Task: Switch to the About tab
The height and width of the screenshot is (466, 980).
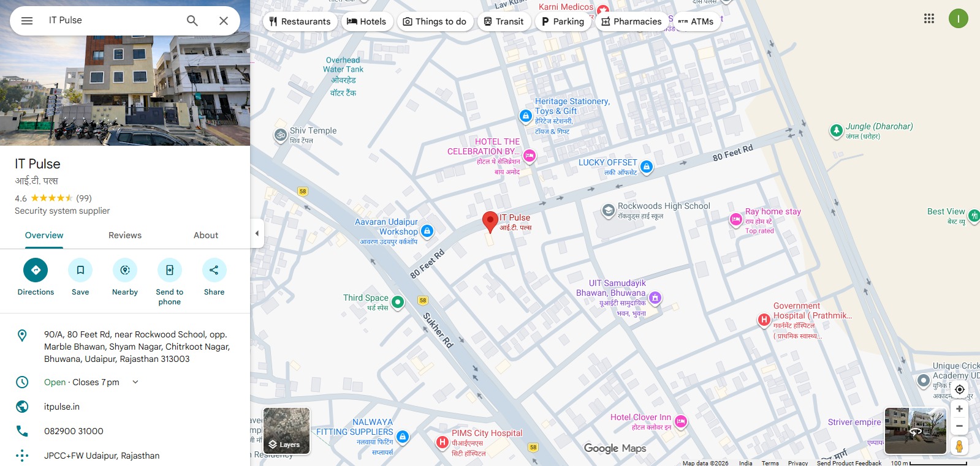Action: click(206, 235)
